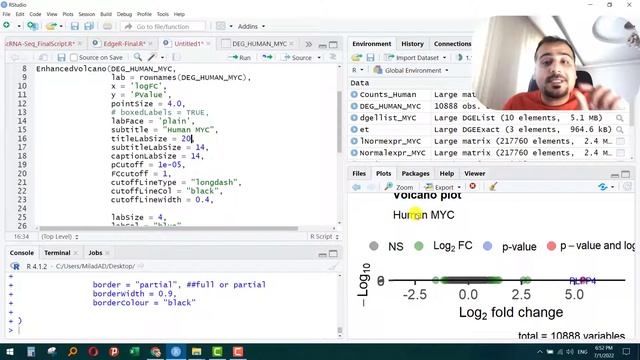Screen dimensions: 640x360
Task: Switch to EdgeR-Final.R tab
Action: point(124,44)
